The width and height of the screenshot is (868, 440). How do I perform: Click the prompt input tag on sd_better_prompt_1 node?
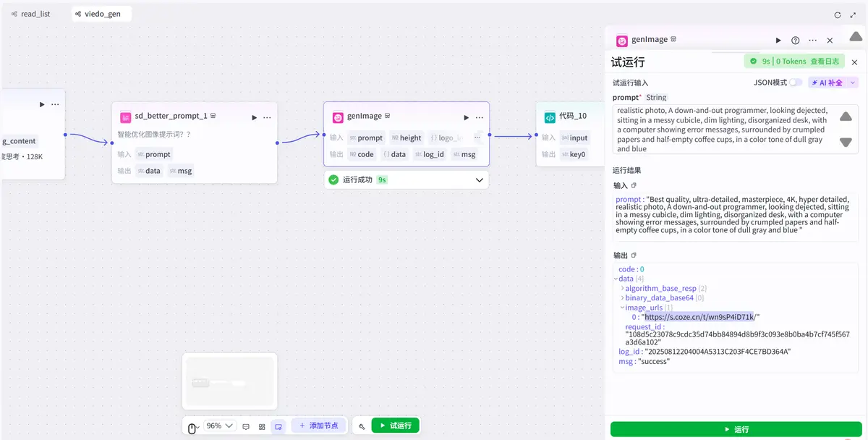154,154
